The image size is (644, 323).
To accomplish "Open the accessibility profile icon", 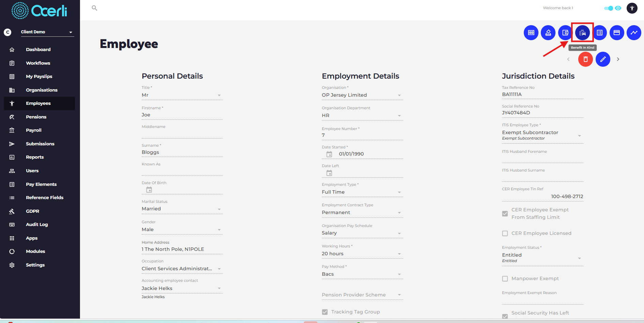I will coord(632,8).
